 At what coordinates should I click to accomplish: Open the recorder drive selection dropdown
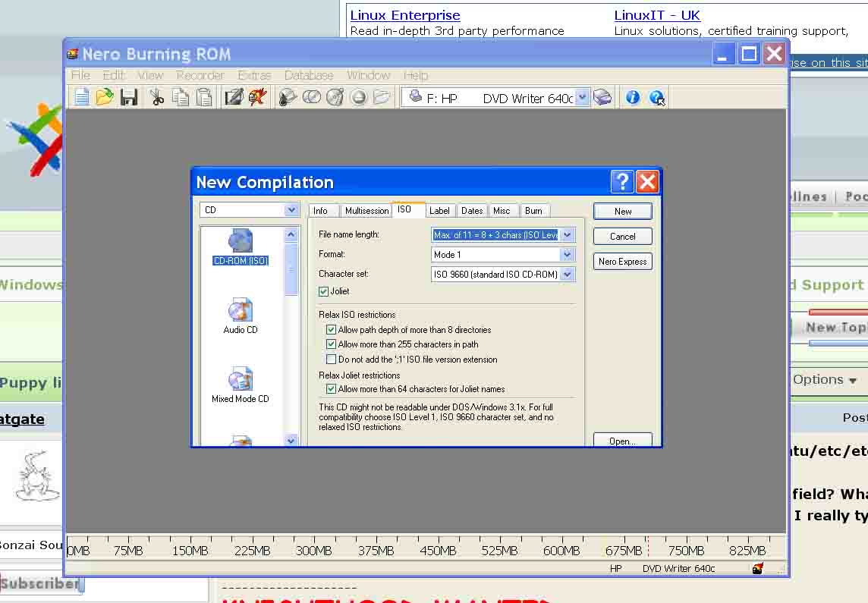coord(582,97)
